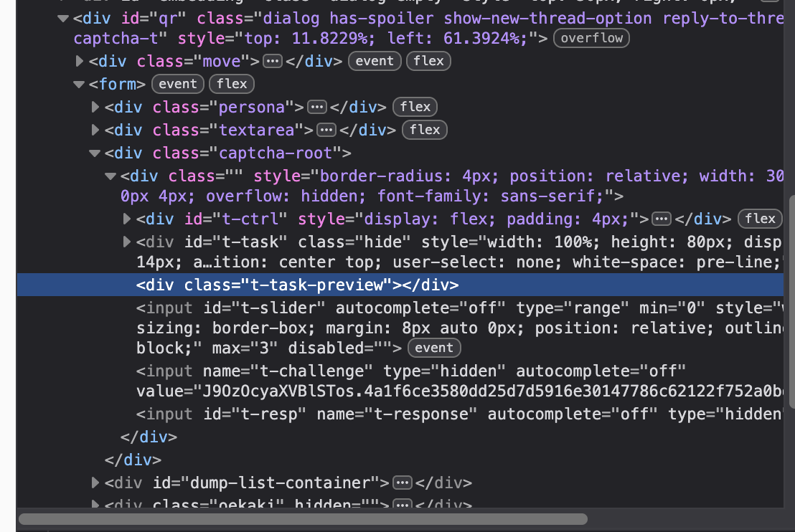Show collapsed children ellipsis of textarea div

[x=326, y=130]
